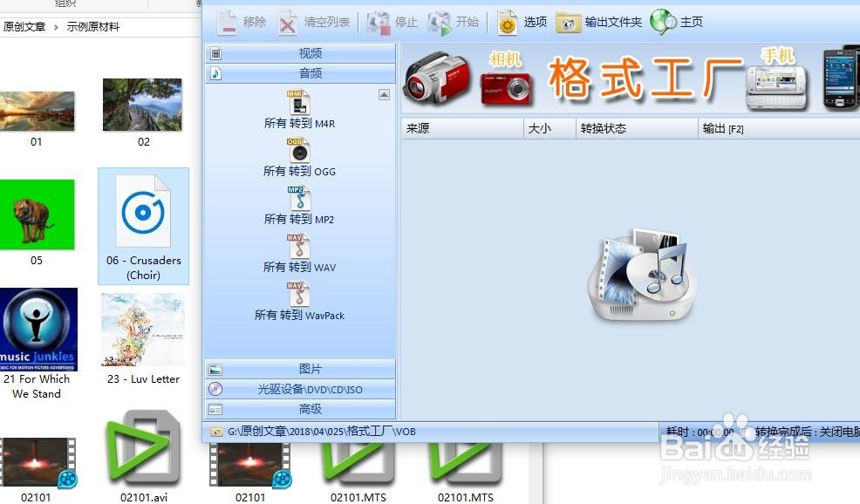860x504 pixels.
Task: Click the ROM Device disc icon
Action: (215, 390)
